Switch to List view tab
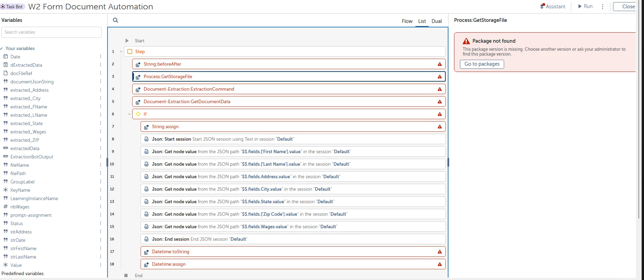 [422, 21]
